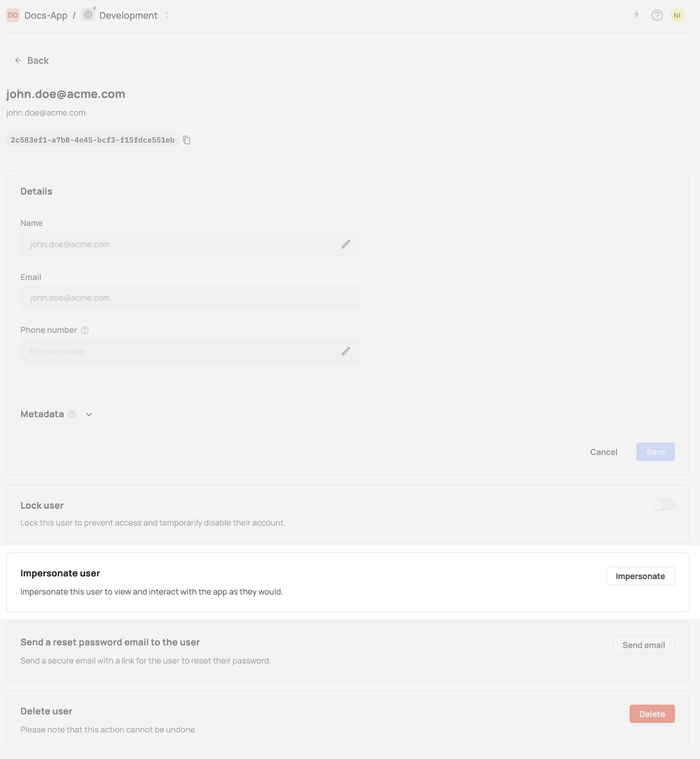The image size is (700, 759).
Task: Open the Docs-App breadcrumb
Action: [x=46, y=15]
